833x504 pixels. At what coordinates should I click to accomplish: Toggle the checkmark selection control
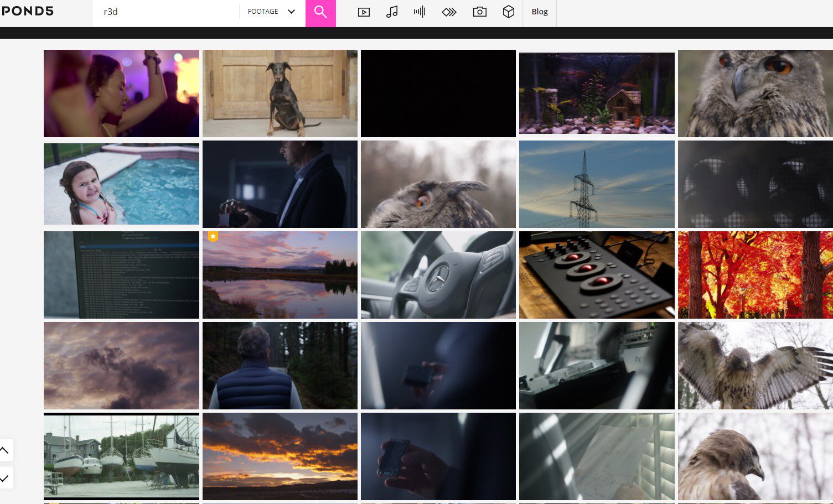(6, 477)
